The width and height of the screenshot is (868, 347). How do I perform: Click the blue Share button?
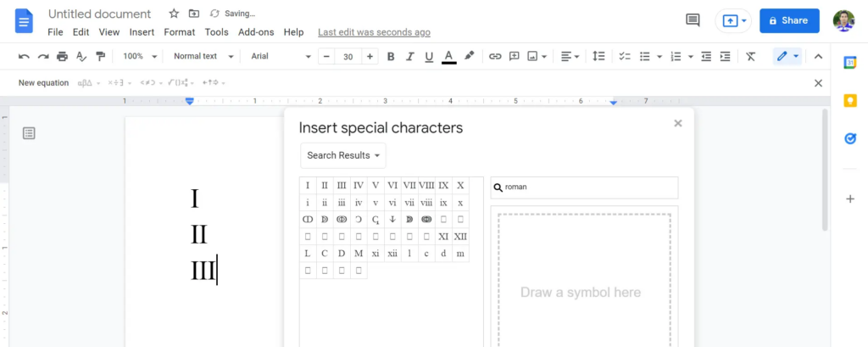(x=789, y=20)
